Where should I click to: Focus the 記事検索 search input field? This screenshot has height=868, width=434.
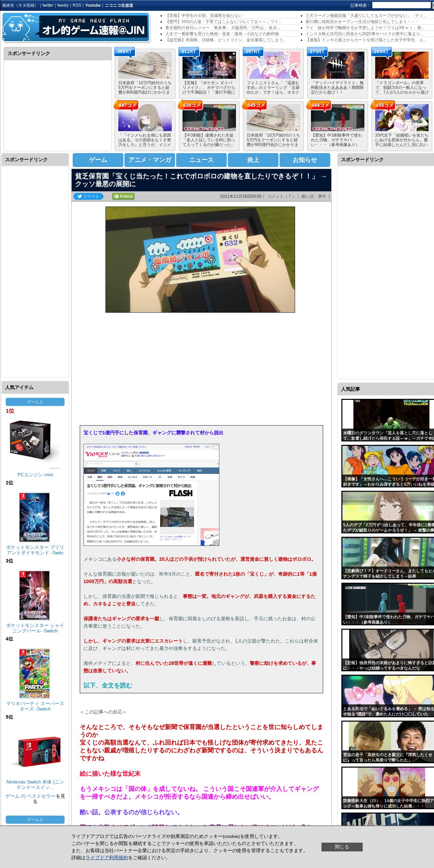click(401, 5)
